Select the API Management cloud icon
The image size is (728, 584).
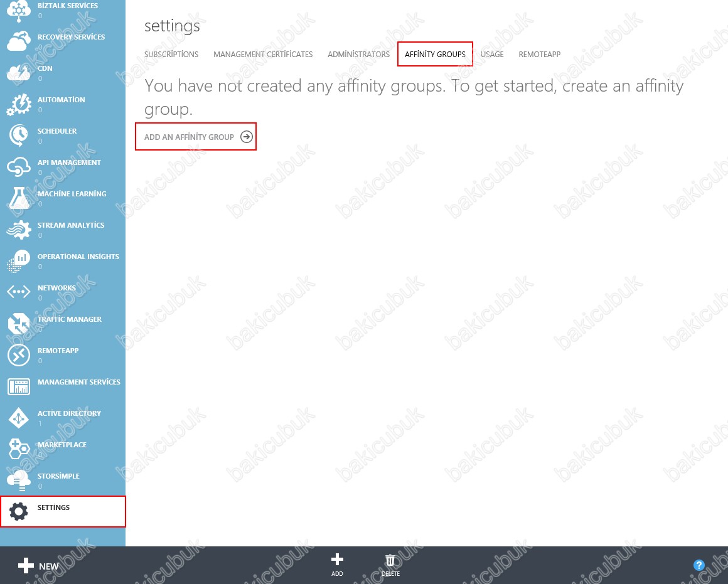click(x=19, y=167)
